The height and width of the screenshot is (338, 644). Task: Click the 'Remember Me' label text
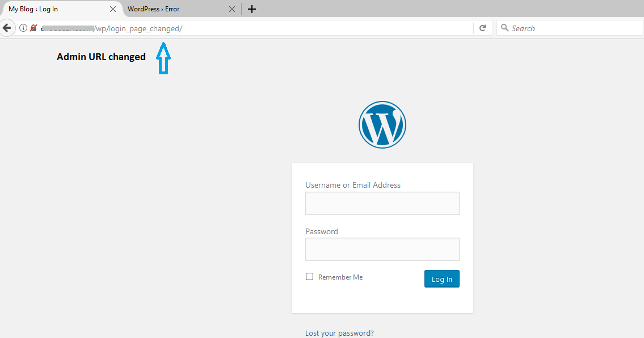point(340,277)
